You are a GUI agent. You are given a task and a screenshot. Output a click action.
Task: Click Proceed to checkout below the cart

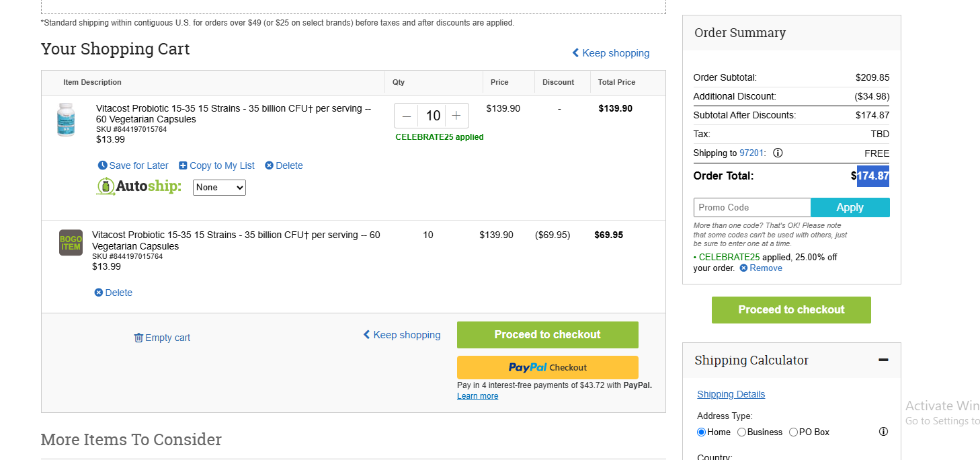click(548, 335)
